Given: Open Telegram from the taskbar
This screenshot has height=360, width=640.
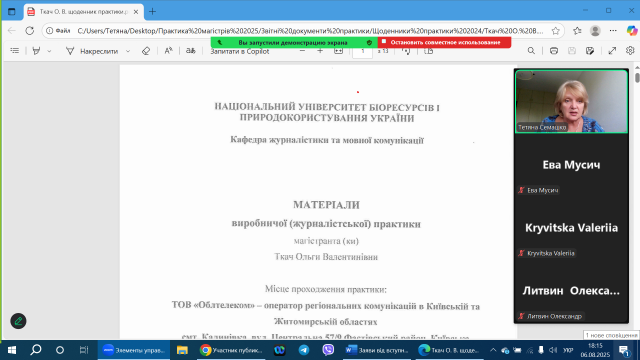Looking at the screenshot, I should click(x=304, y=350).
